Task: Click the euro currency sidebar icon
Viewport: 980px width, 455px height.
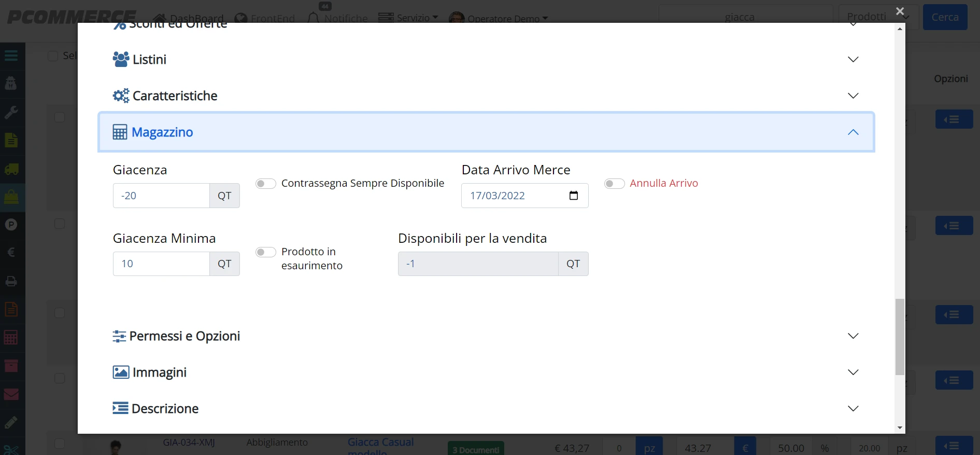Action: [x=11, y=253]
